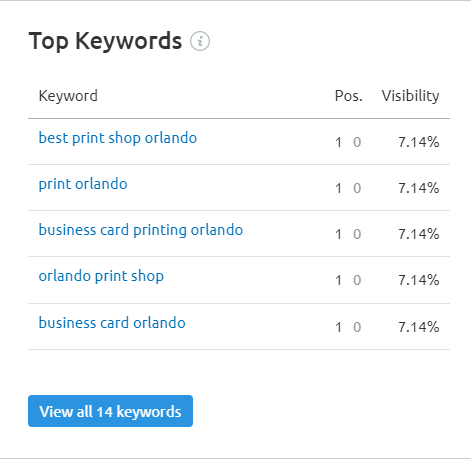Click position value for 'orlando print shop'

(338, 280)
